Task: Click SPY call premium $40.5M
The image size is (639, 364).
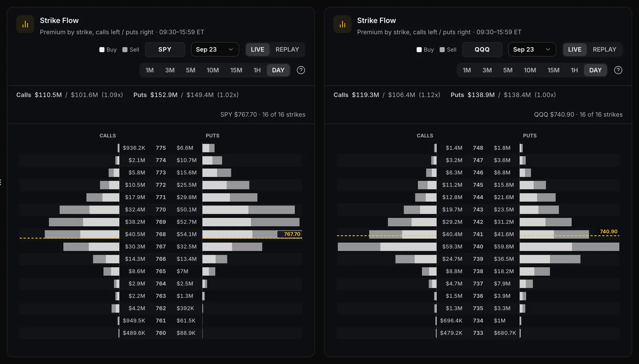Action: point(135,234)
